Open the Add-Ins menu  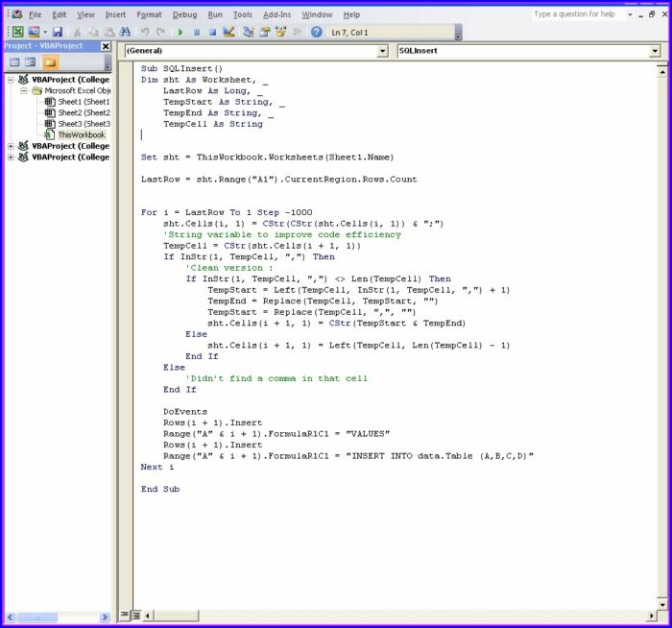click(276, 14)
